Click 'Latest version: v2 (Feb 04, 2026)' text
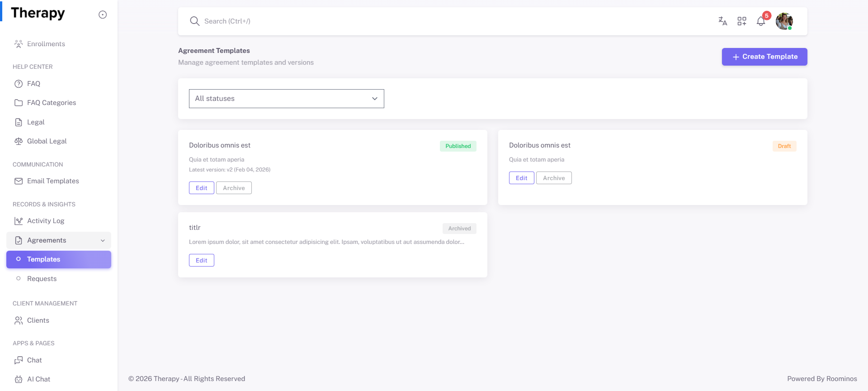The height and width of the screenshot is (391, 868). [230, 170]
